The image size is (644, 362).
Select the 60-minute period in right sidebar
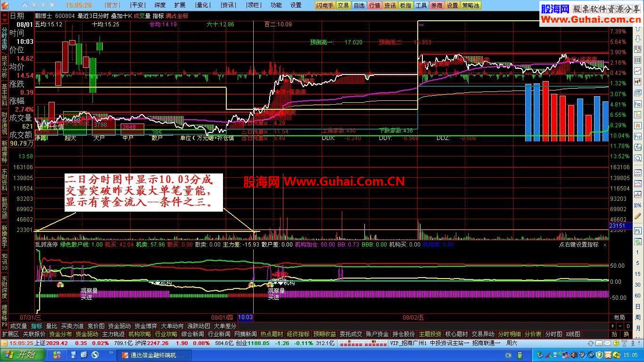638,296
